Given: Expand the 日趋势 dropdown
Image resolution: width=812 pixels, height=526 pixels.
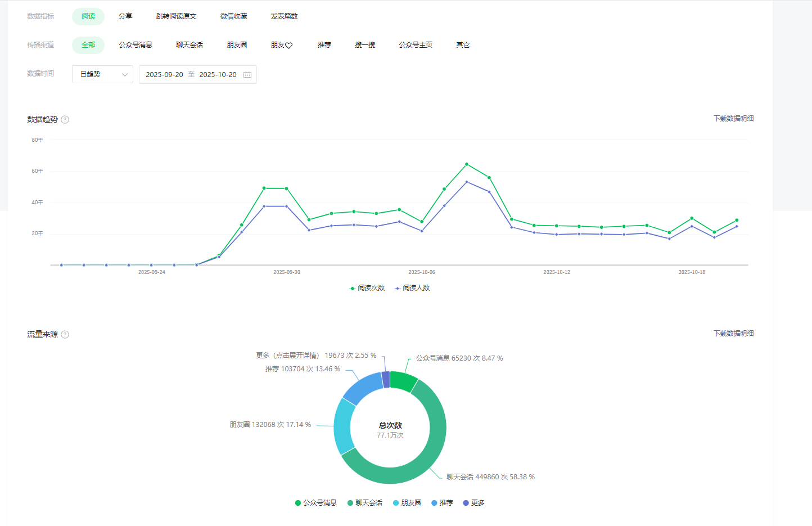Looking at the screenshot, I should (102, 74).
